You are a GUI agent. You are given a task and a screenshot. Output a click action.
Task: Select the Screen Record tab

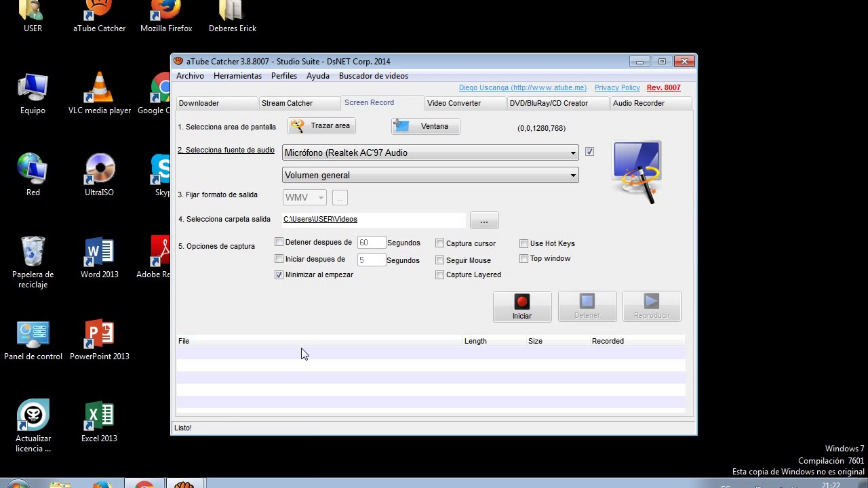point(382,102)
